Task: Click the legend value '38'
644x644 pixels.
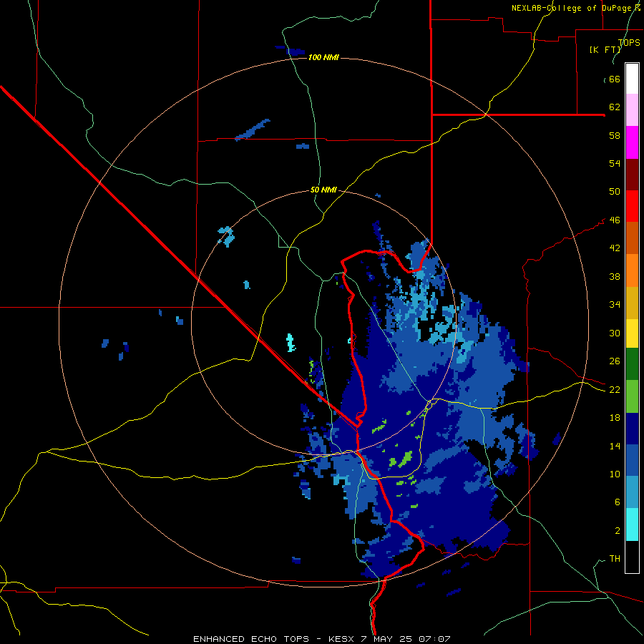Action: [615, 277]
